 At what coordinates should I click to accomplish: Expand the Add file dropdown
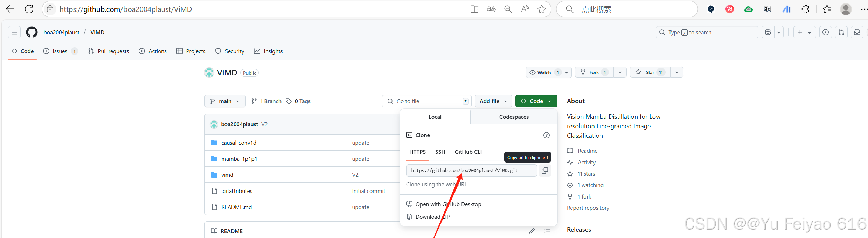(493, 101)
